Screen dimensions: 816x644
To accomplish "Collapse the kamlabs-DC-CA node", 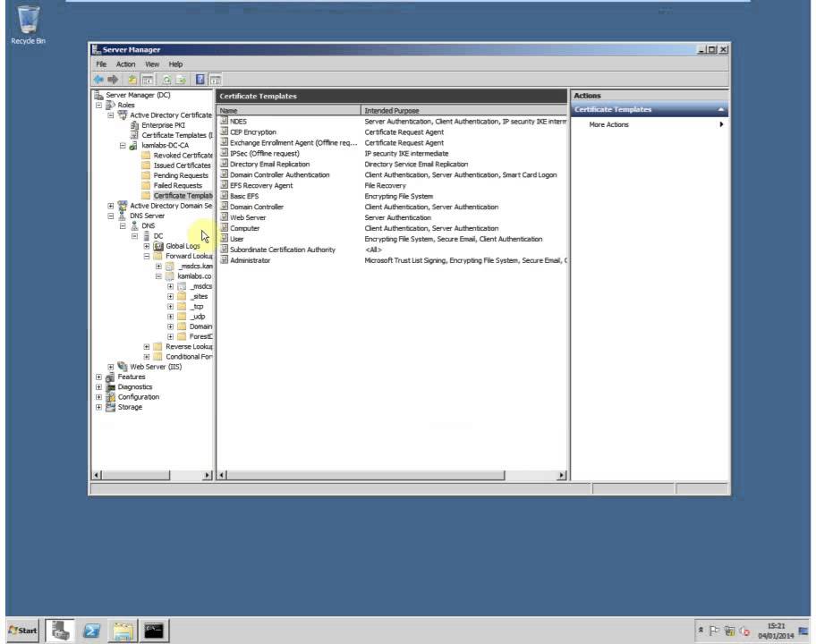I will click(x=123, y=145).
